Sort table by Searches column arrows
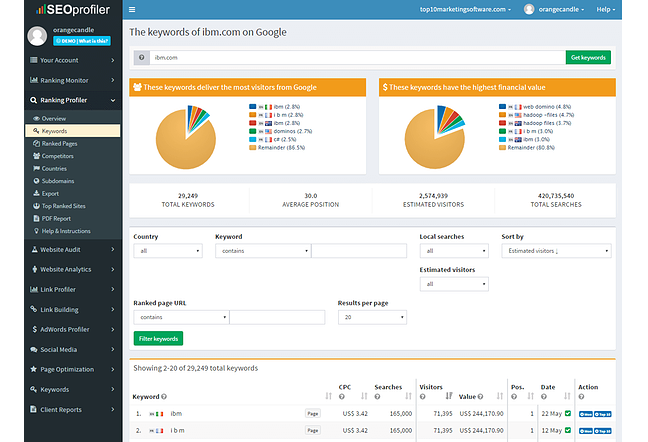The width and height of the screenshot is (648, 442). tap(408, 396)
